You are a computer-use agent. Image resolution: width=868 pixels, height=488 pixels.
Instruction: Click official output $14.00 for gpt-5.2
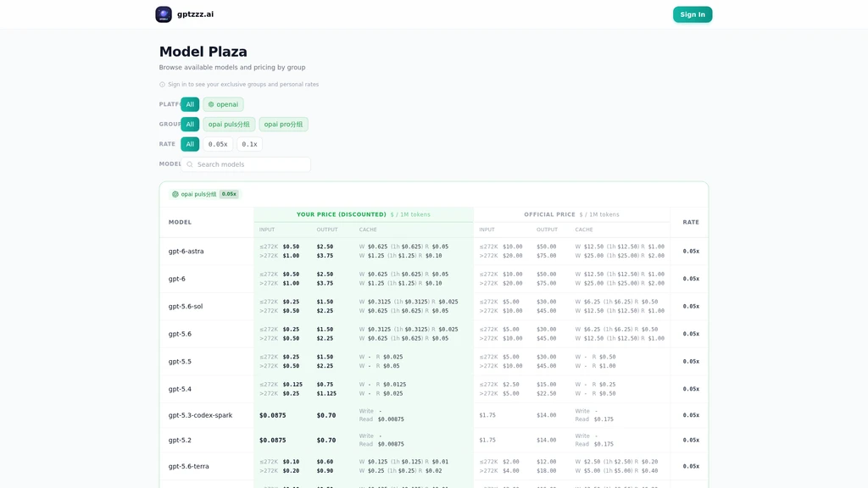(547, 441)
